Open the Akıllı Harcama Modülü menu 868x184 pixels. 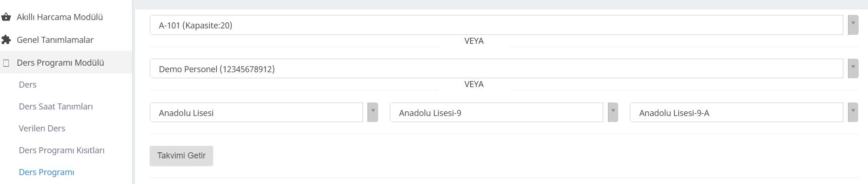[x=60, y=17]
